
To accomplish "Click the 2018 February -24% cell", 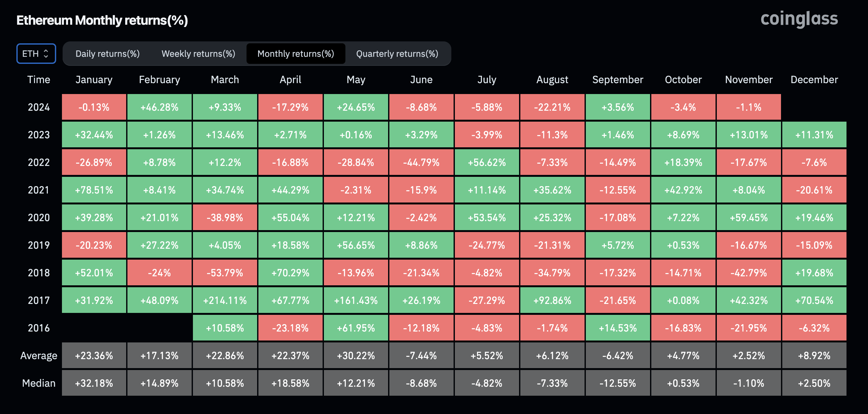I will tap(160, 272).
